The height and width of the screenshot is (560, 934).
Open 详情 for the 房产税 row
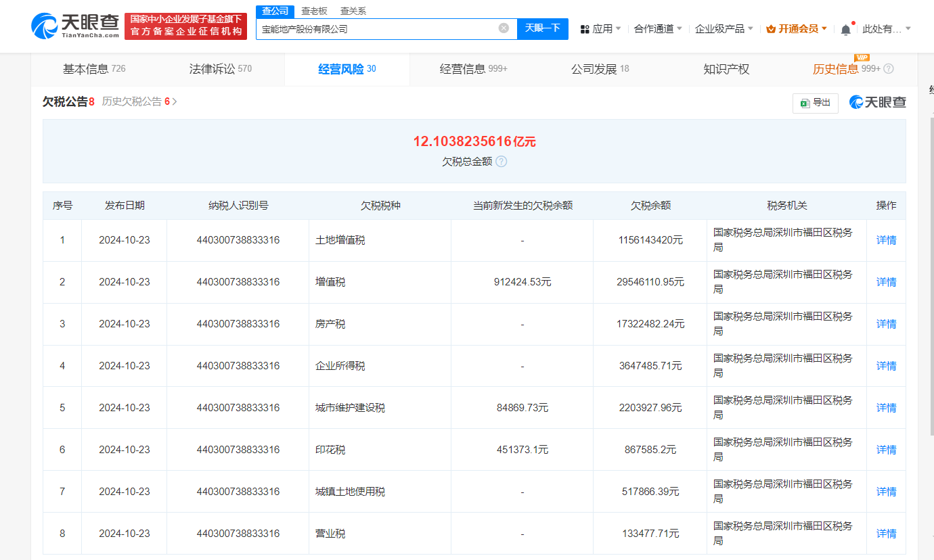tap(886, 324)
